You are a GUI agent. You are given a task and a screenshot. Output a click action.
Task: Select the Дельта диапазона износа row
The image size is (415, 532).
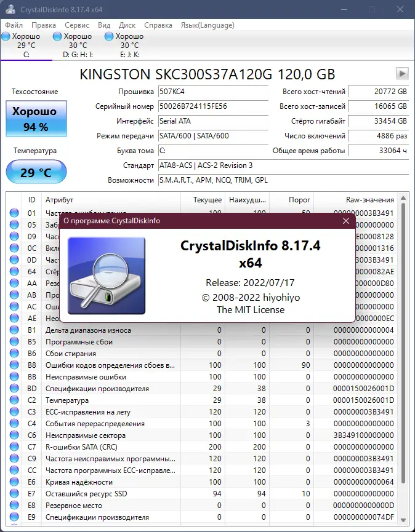(x=202, y=330)
